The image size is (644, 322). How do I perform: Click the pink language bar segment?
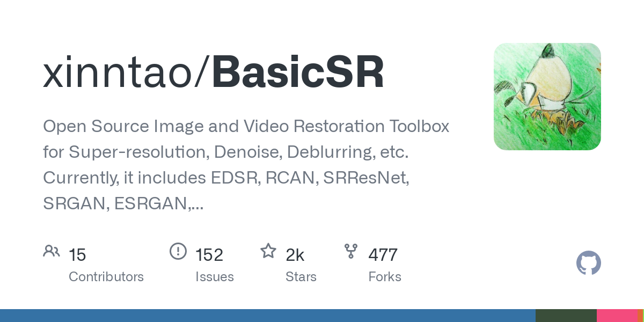coord(617,316)
